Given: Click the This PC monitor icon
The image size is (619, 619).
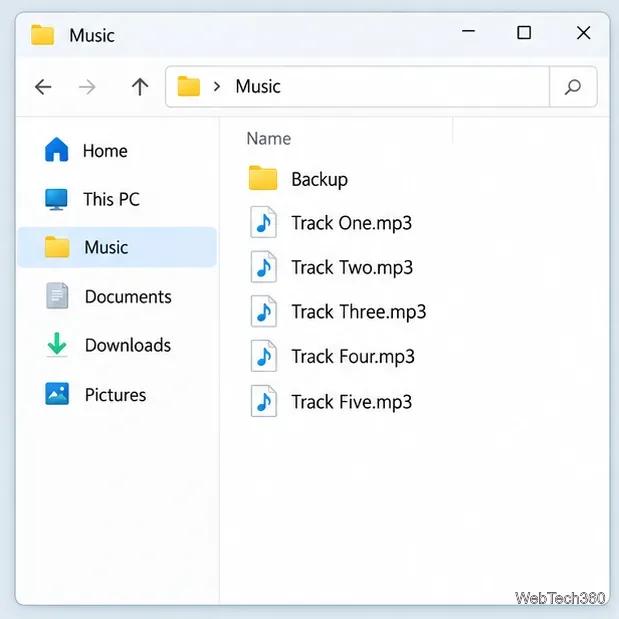Looking at the screenshot, I should (56, 199).
